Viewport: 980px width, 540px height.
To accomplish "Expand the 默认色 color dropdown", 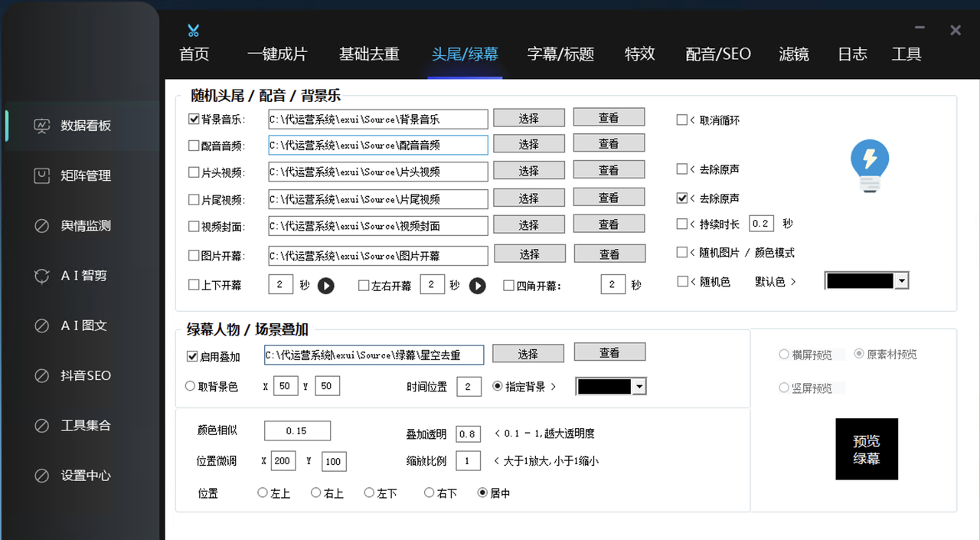I will [x=901, y=281].
